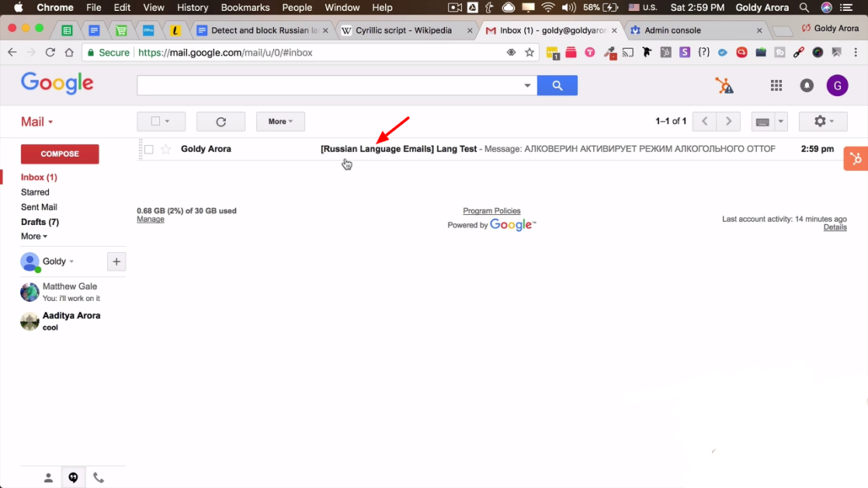Open the select-all dropdown arrow
This screenshot has width=868, height=488.
click(167, 121)
